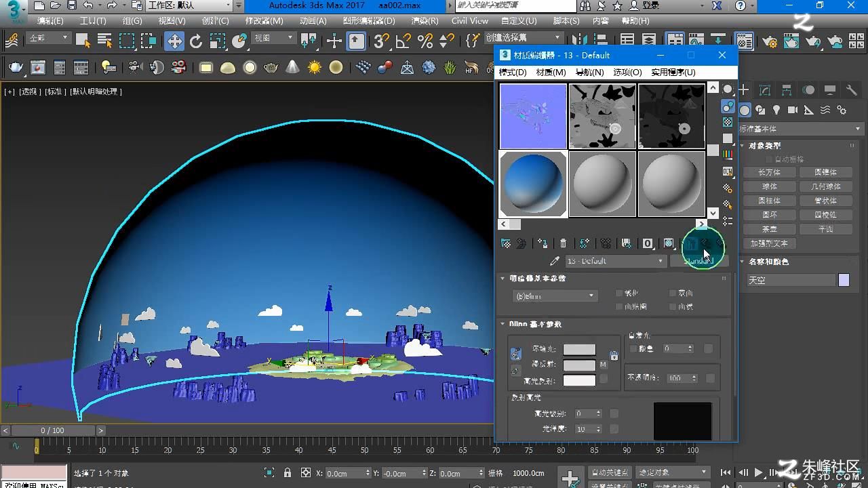Enable the Face Map checkbox
The image size is (868, 488).
618,307
